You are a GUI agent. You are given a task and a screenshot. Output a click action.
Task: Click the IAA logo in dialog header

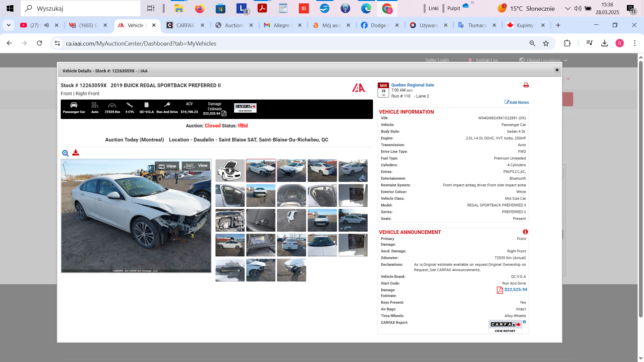[359, 88]
